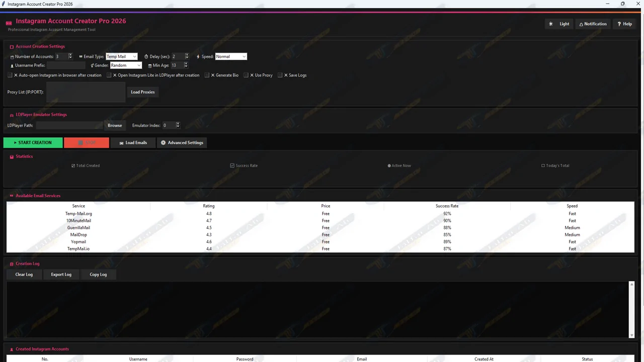This screenshot has width=644, height=362.
Task: Click the Service column header
Action: tap(78, 206)
